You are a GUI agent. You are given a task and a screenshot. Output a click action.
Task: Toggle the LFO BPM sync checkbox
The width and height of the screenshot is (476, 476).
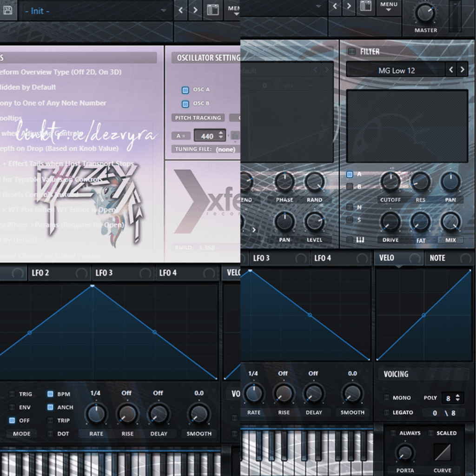click(x=50, y=394)
